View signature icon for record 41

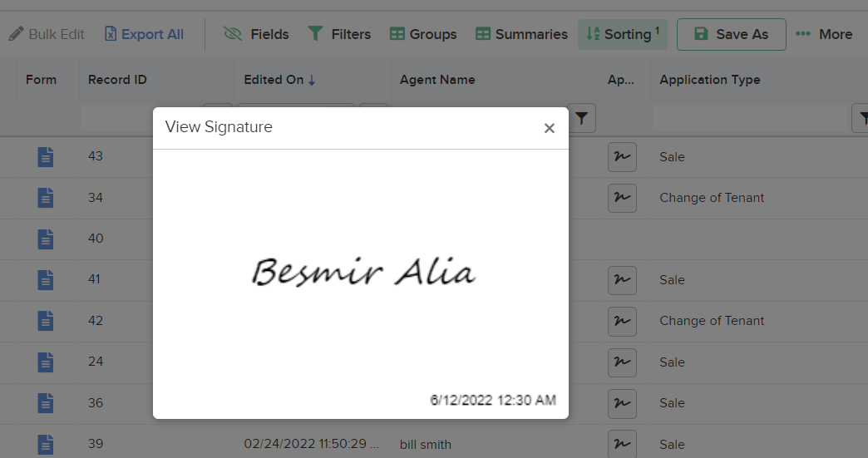tap(622, 280)
